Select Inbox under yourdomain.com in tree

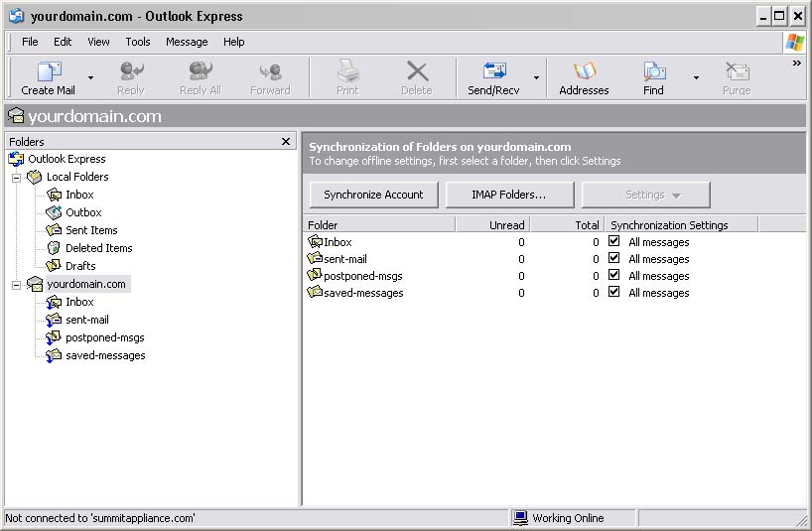[x=79, y=302]
